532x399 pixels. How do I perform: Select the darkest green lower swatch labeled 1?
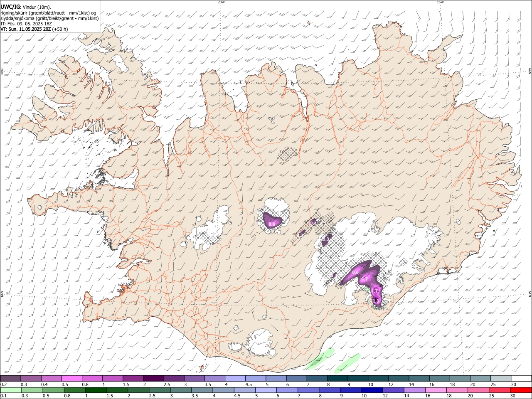(96, 390)
